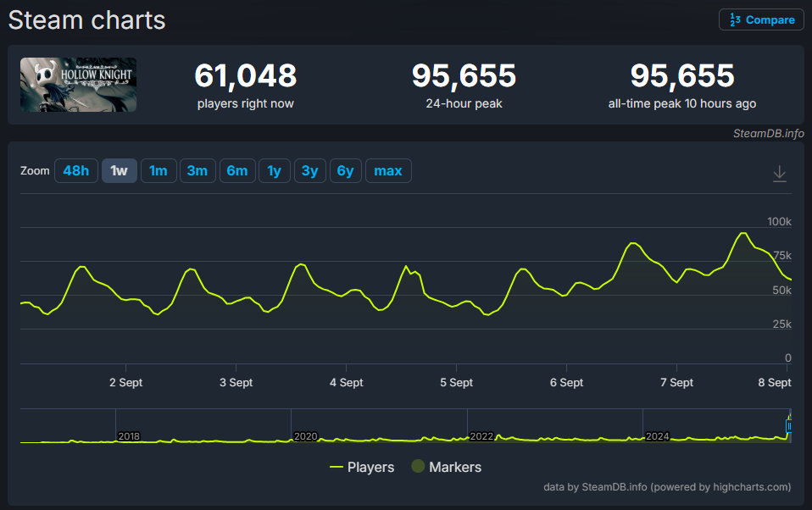
Task: Click the 2020 label in the navigator
Action: coord(305,436)
